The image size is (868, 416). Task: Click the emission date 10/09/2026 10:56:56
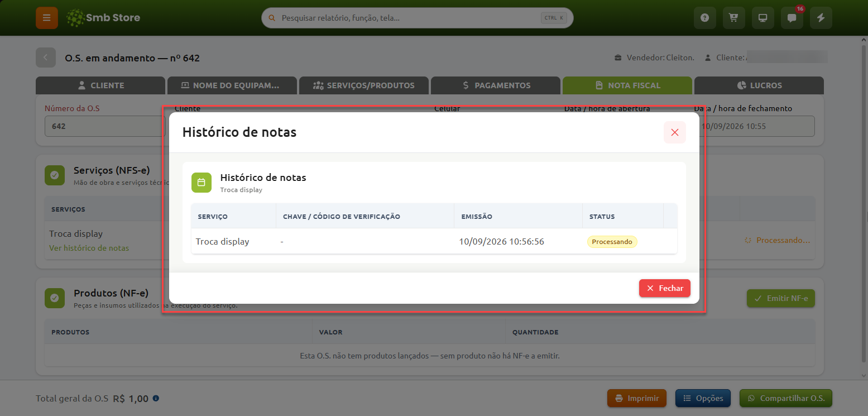[501, 242]
